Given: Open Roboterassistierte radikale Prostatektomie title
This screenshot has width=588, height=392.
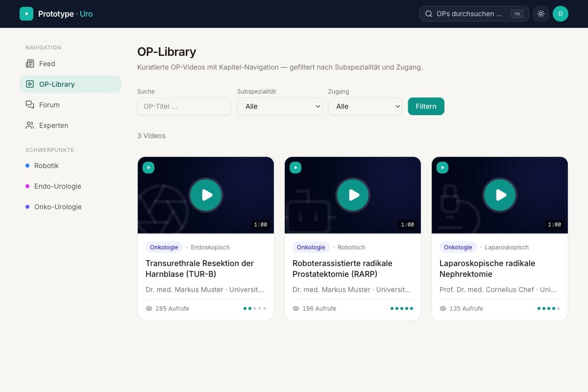Looking at the screenshot, I should pyautogui.click(x=343, y=269).
